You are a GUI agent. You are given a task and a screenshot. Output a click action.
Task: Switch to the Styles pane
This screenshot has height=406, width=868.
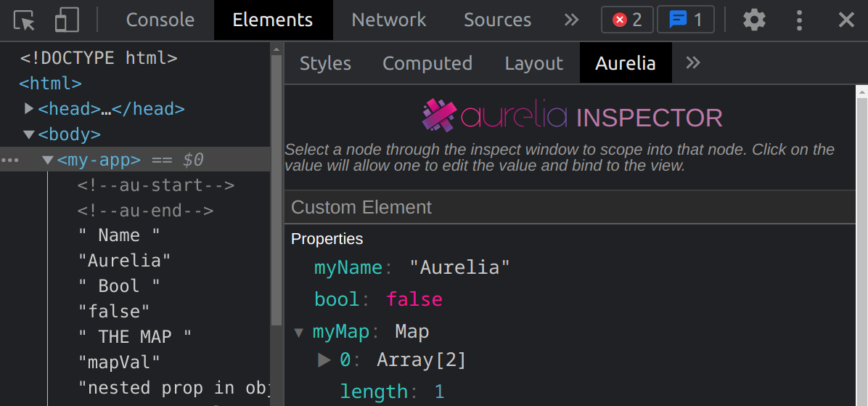click(x=325, y=63)
